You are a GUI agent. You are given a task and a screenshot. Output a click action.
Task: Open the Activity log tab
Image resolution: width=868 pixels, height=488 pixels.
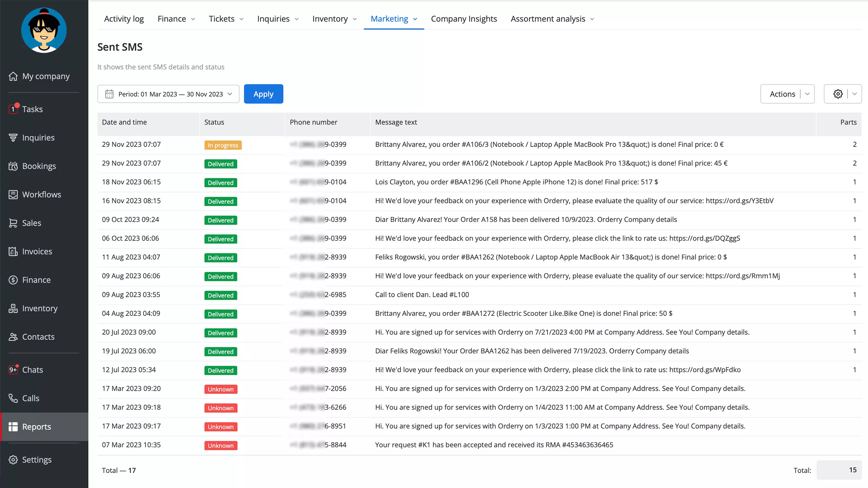tap(124, 19)
